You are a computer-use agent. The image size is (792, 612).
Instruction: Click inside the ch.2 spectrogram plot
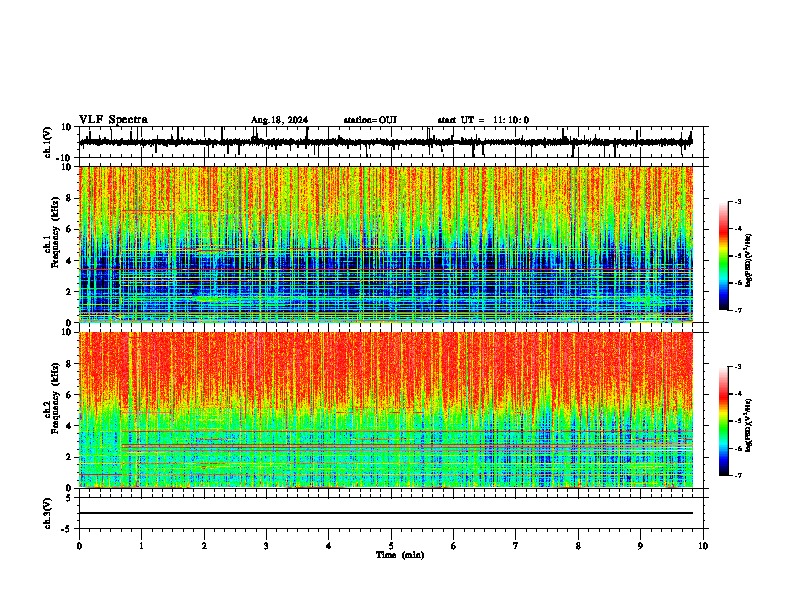click(x=386, y=410)
